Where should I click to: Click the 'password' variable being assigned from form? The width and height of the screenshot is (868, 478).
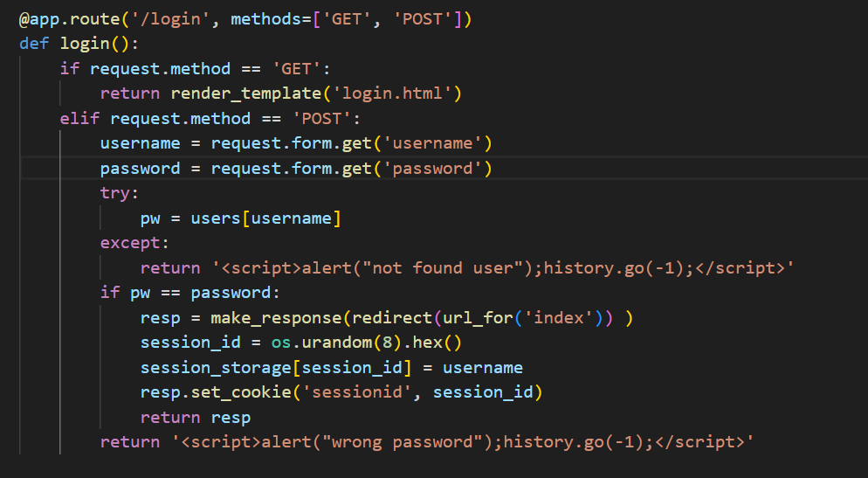(140, 169)
